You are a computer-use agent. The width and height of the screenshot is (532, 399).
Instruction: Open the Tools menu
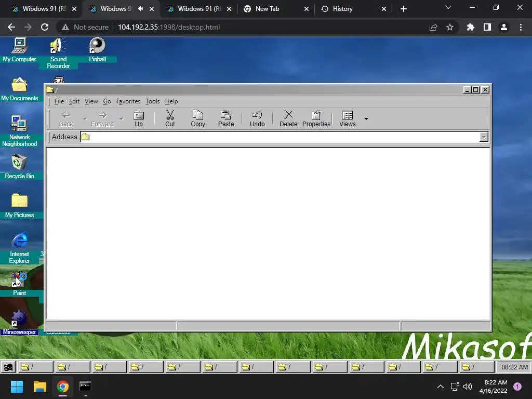[x=152, y=101]
